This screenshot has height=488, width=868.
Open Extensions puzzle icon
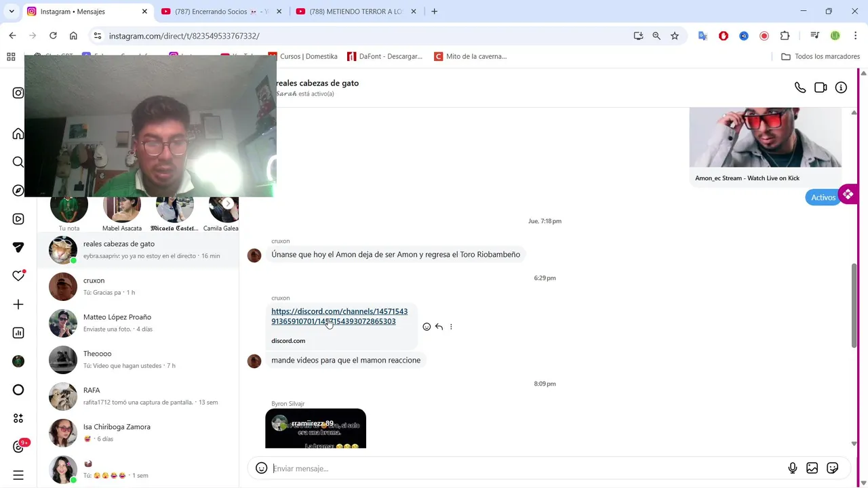click(785, 36)
